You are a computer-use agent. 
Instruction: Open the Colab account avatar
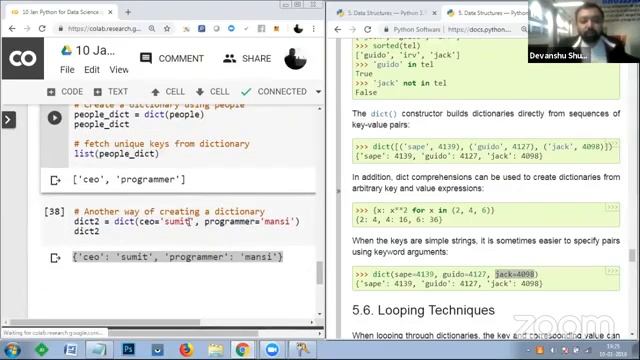[x=295, y=58]
